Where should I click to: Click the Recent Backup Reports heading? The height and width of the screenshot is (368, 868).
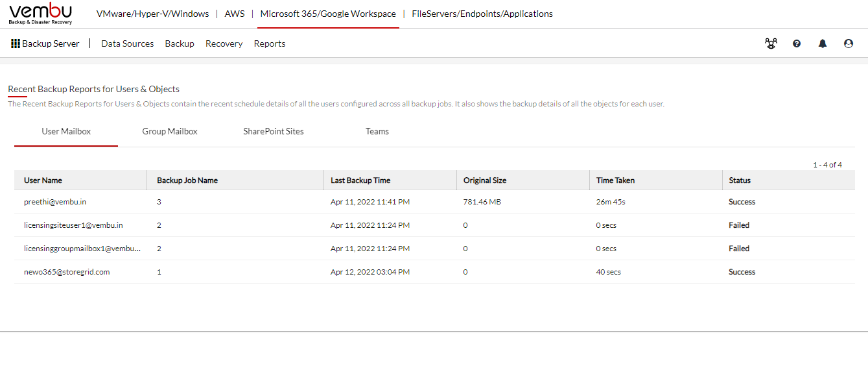94,89
